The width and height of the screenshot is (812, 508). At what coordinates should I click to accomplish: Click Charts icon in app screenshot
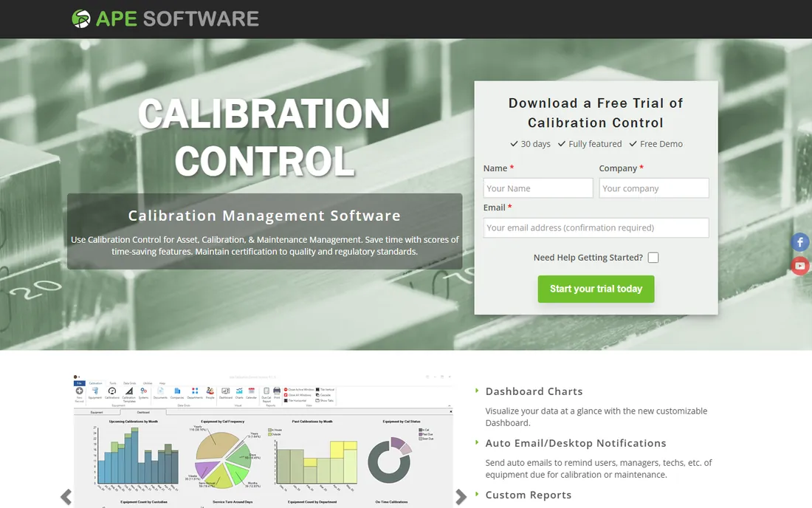[239, 393]
